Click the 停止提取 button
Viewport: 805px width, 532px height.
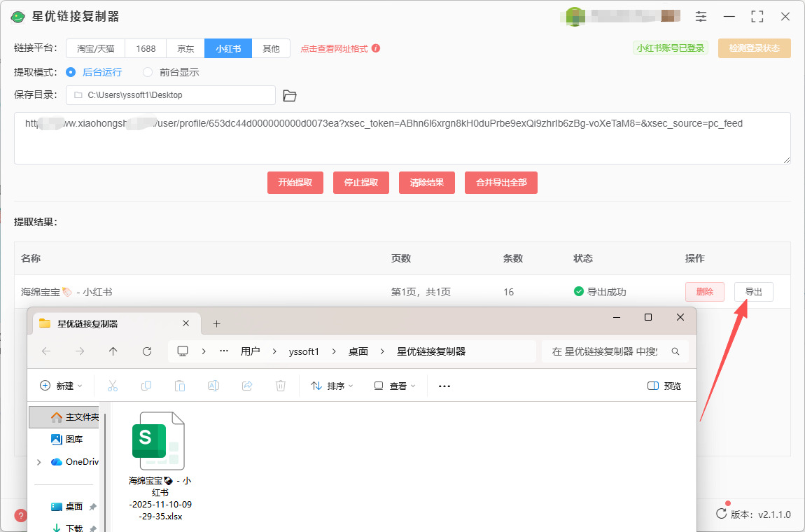[x=361, y=183]
